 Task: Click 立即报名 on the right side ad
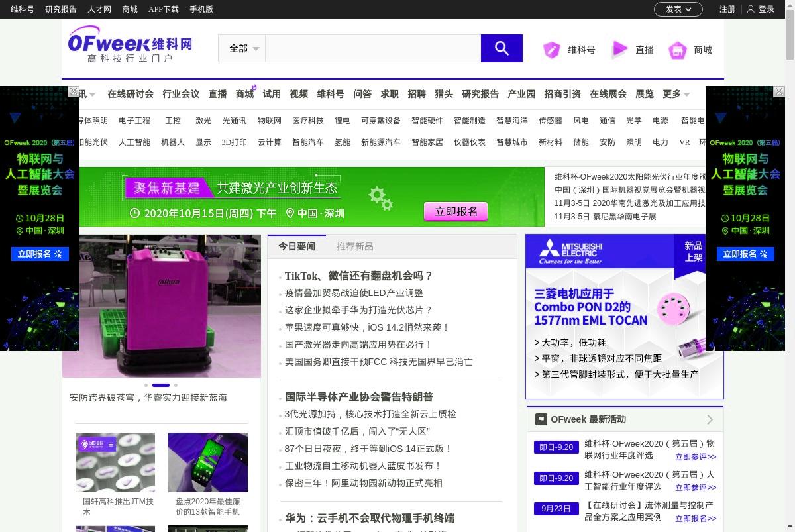click(x=745, y=254)
